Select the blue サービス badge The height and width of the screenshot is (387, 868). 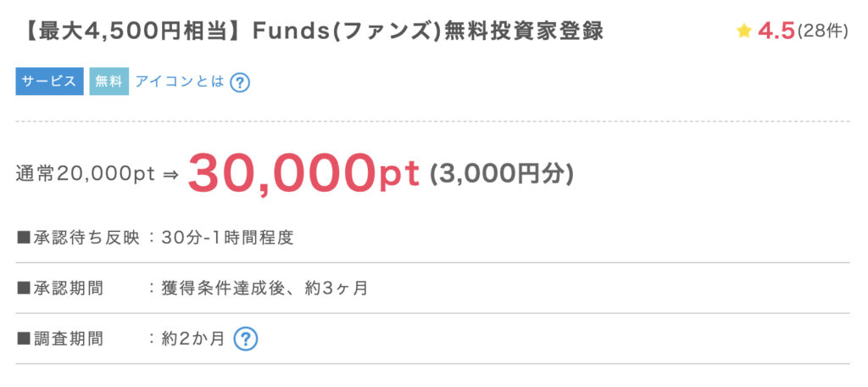tap(49, 81)
